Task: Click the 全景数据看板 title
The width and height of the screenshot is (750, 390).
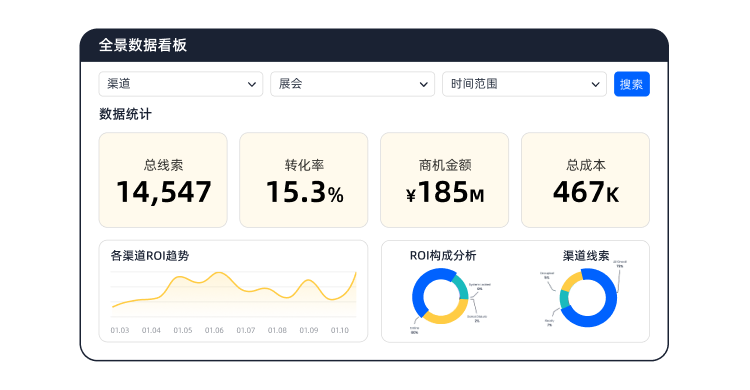Action: click(x=143, y=45)
